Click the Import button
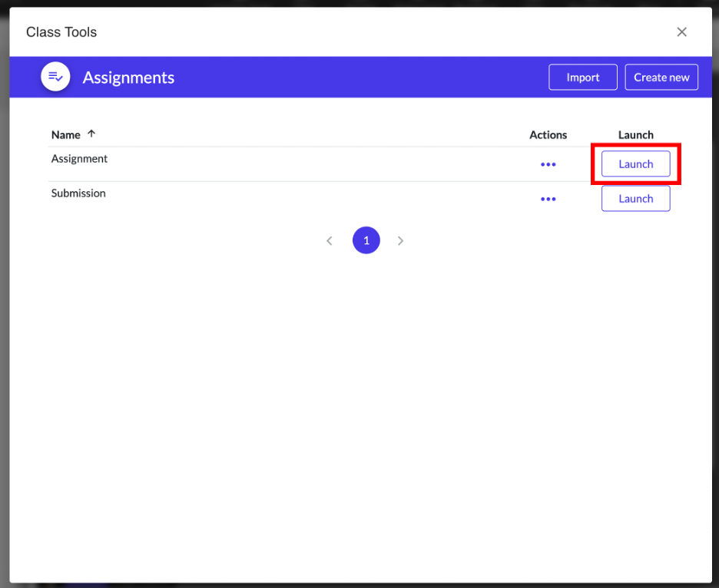 tap(582, 78)
